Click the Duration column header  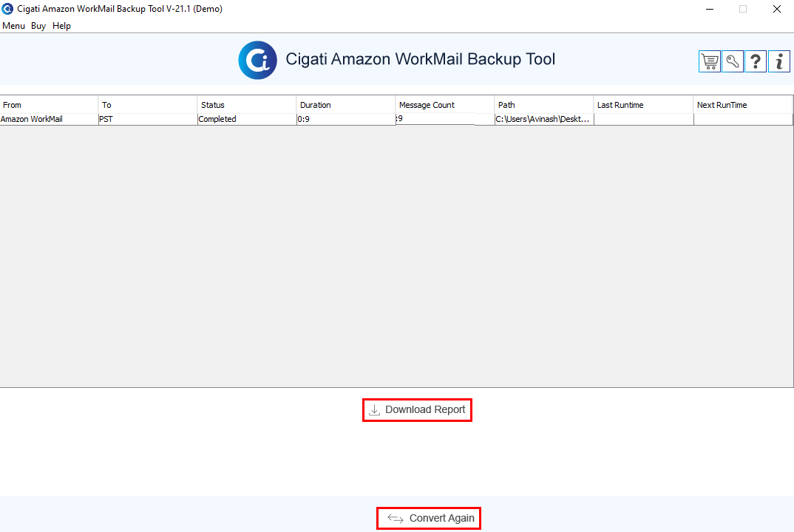(x=346, y=105)
